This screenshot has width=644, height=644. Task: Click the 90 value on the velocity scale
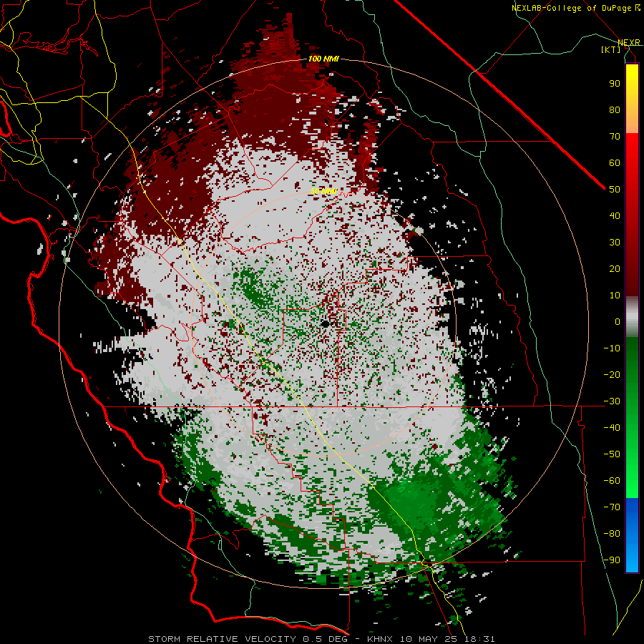coord(615,84)
